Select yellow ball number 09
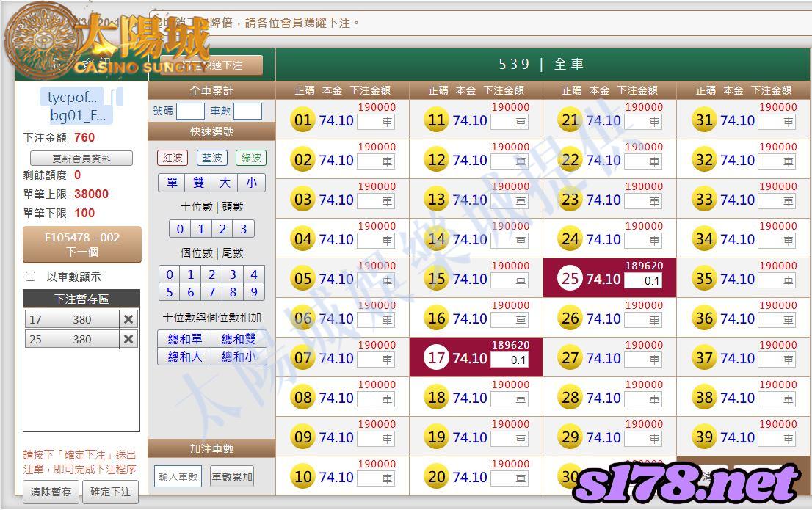The image size is (812, 510). click(303, 437)
